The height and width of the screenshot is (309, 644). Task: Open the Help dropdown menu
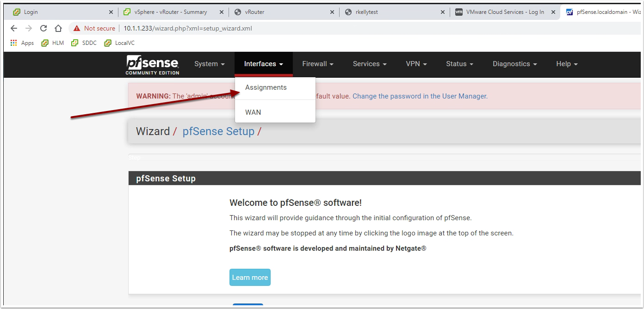[567, 64]
